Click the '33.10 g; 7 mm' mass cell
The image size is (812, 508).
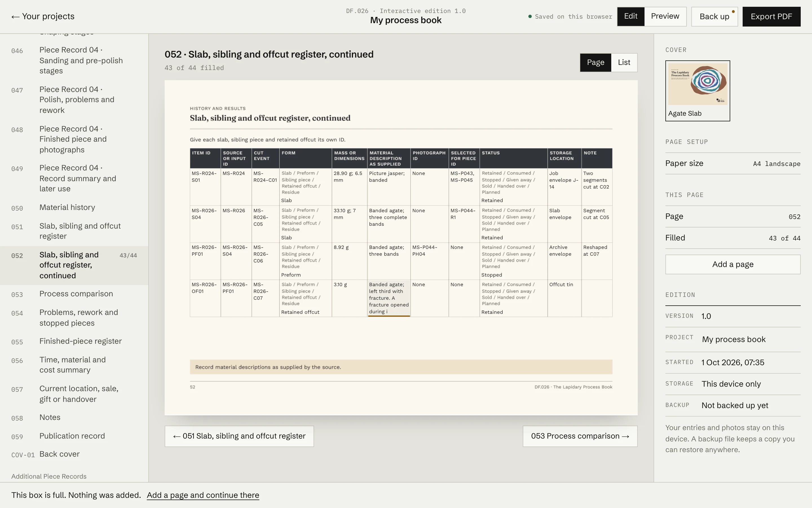tap(349, 224)
